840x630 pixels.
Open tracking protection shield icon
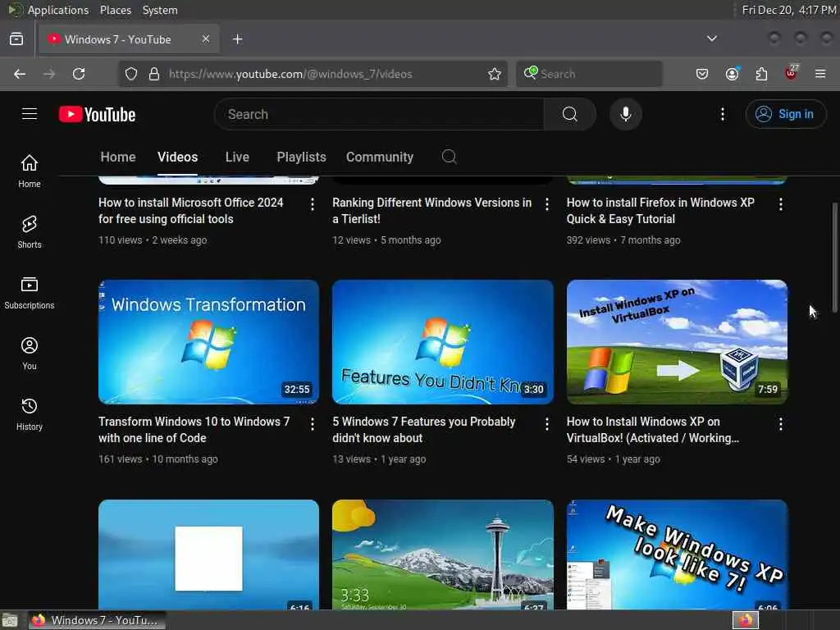pos(131,74)
